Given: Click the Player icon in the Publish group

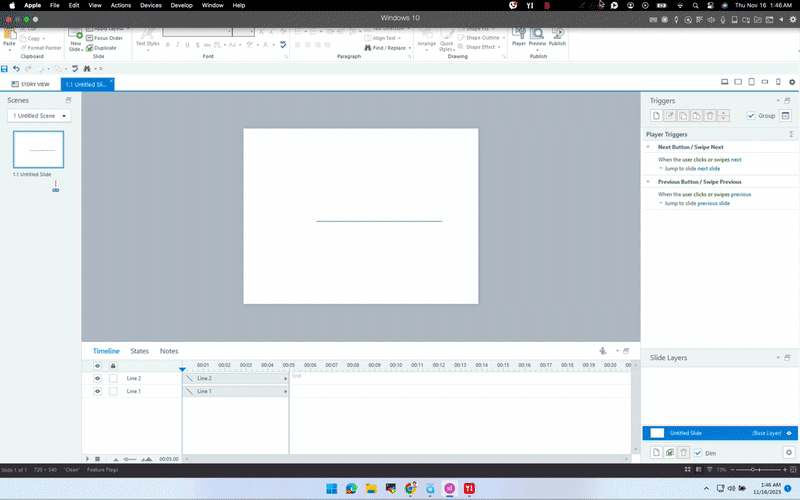Looking at the screenshot, I should (x=518, y=36).
